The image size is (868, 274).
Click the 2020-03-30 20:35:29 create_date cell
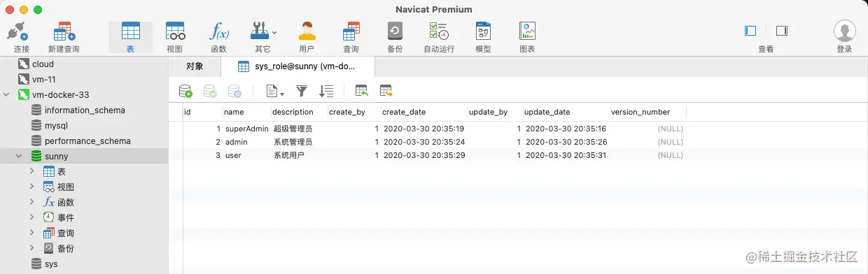[x=424, y=154]
